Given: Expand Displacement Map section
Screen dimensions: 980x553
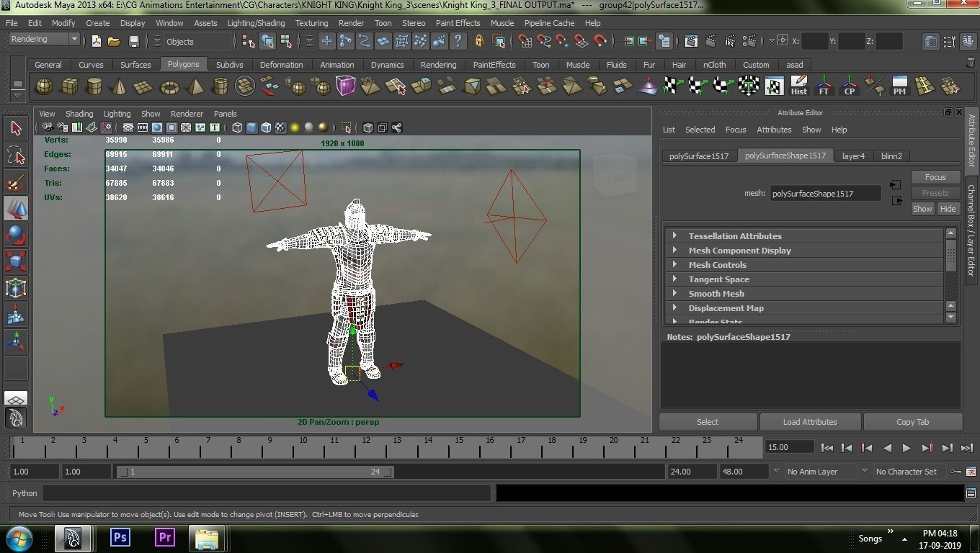Looking at the screenshot, I should point(803,308).
